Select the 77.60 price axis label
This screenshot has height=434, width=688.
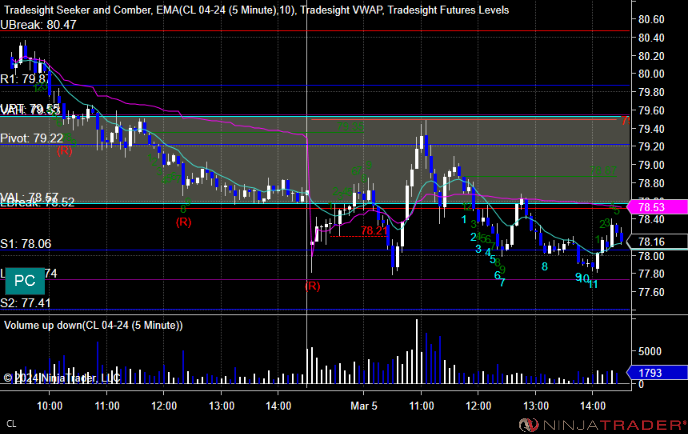pos(651,292)
